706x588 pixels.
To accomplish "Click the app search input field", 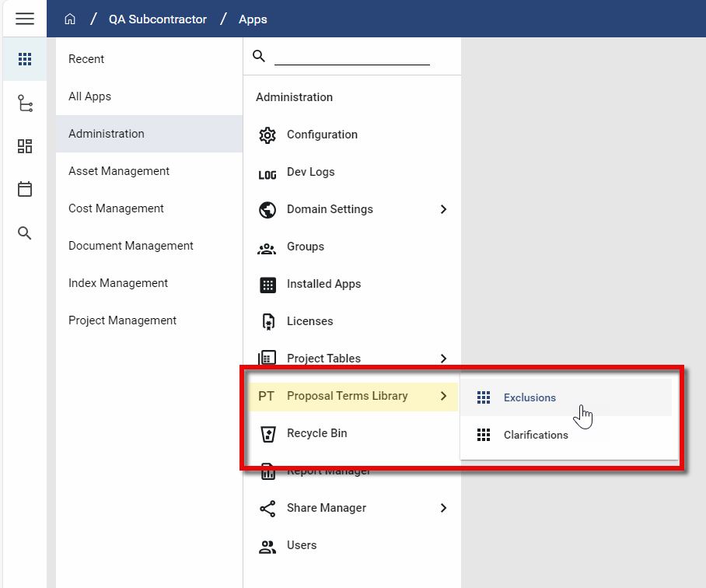I will [351, 56].
